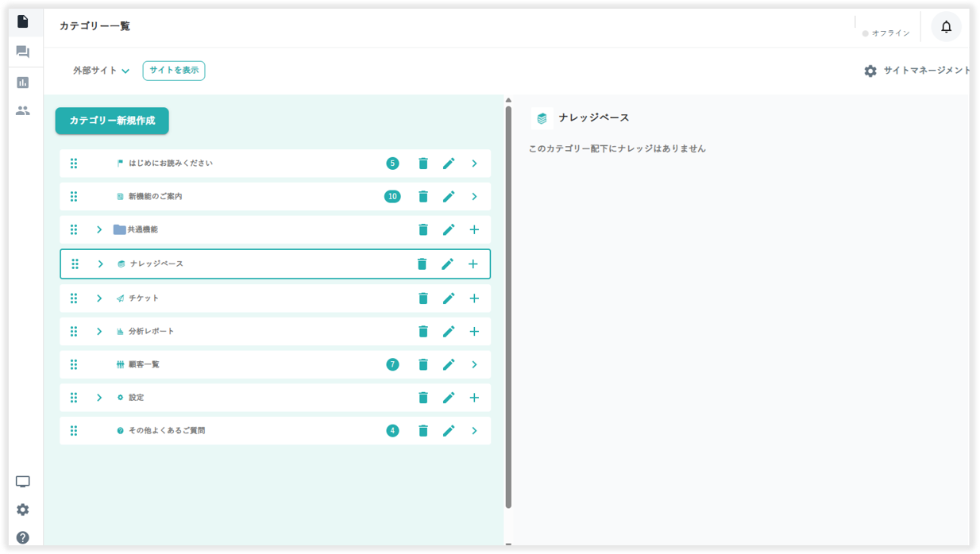Open the monitor icon in sidebar
980x554 pixels.
(x=22, y=482)
